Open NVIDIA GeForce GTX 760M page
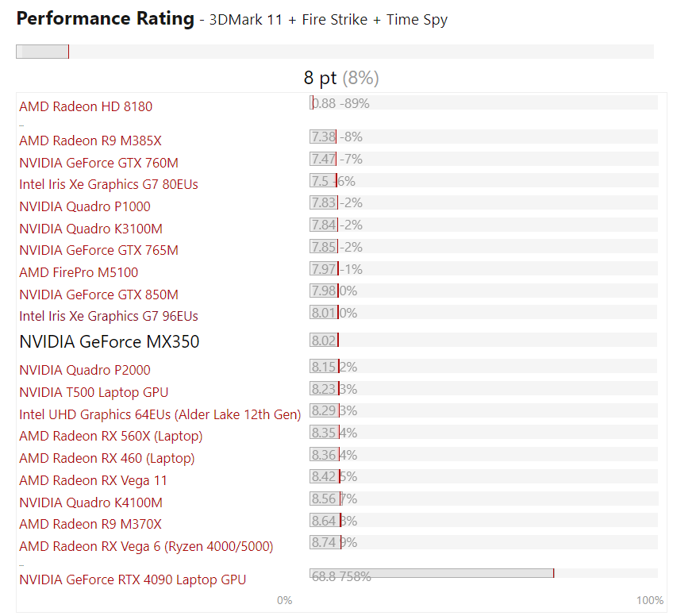673x616 pixels. point(98,163)
